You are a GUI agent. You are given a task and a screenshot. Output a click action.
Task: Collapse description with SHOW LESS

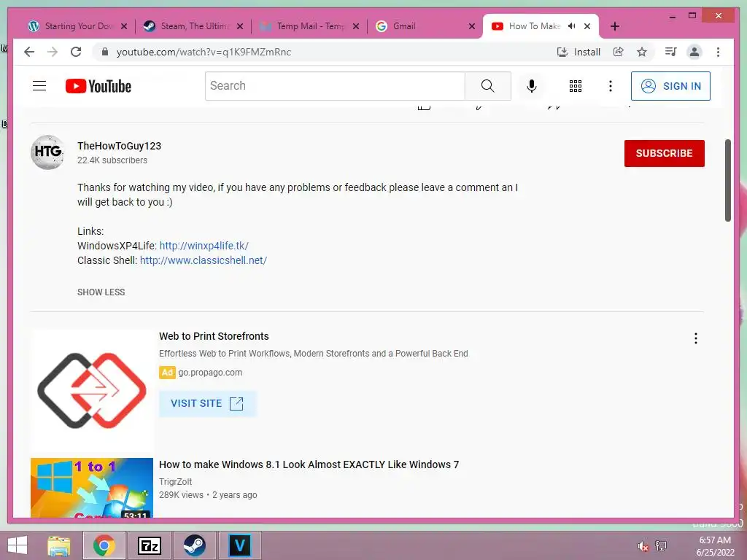pyautogui.click(x=101, y=292)
